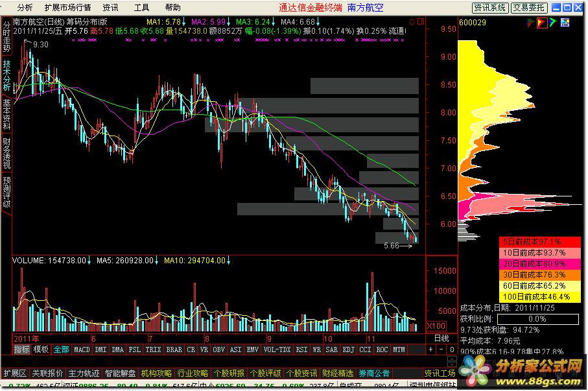Switch to 技术分析 side tab
The height and width of the screenshot is (391, 588).
pyautogui.click(x=6, y=75)
